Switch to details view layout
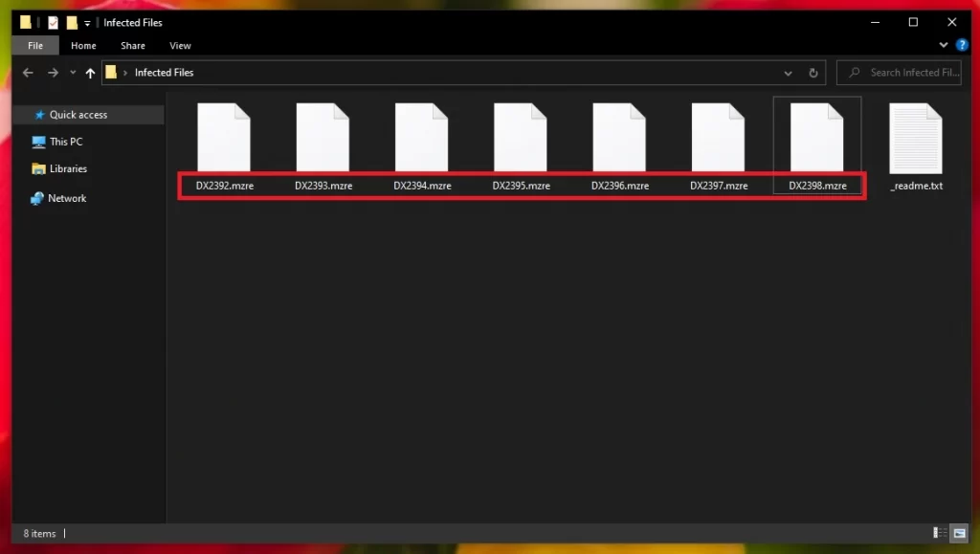The height and width of the screenshot is (554, 980). coord(940,532)
